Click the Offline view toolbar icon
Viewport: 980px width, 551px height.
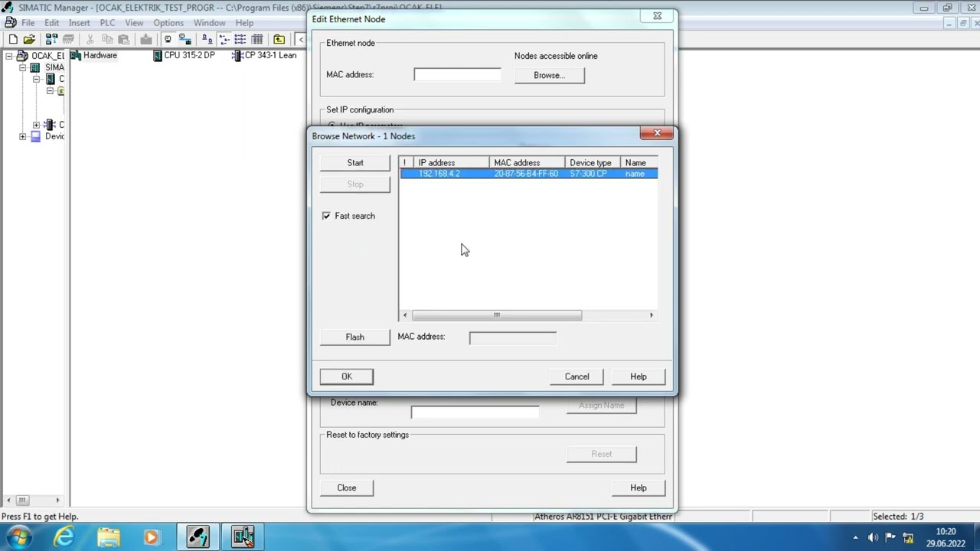pos(168,40)
